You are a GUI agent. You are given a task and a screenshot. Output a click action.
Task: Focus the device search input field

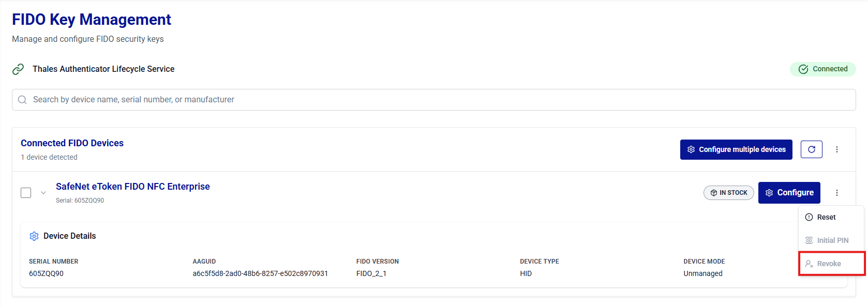[433, 100]
